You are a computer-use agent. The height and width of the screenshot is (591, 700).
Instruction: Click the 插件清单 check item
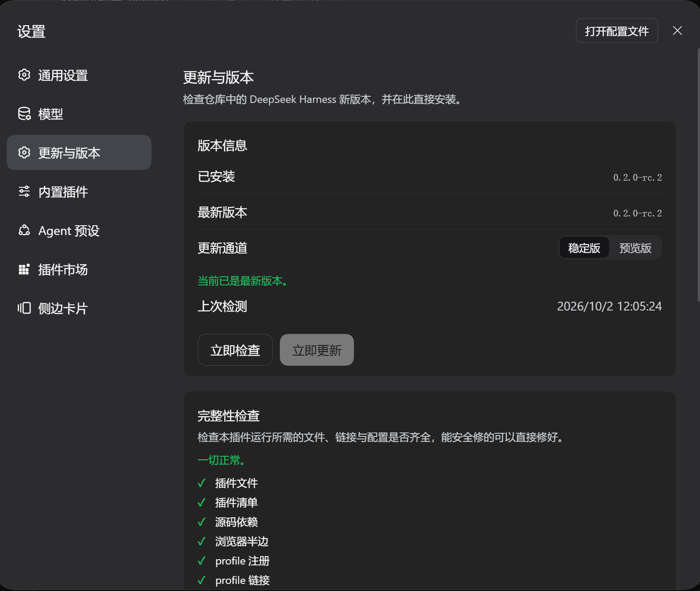tap(237, 503)
